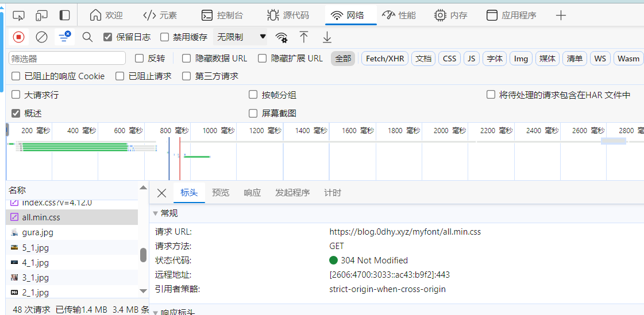Stop recording network log
The image size is (644, 315).
pyautogui.click(x=18, y=37)
